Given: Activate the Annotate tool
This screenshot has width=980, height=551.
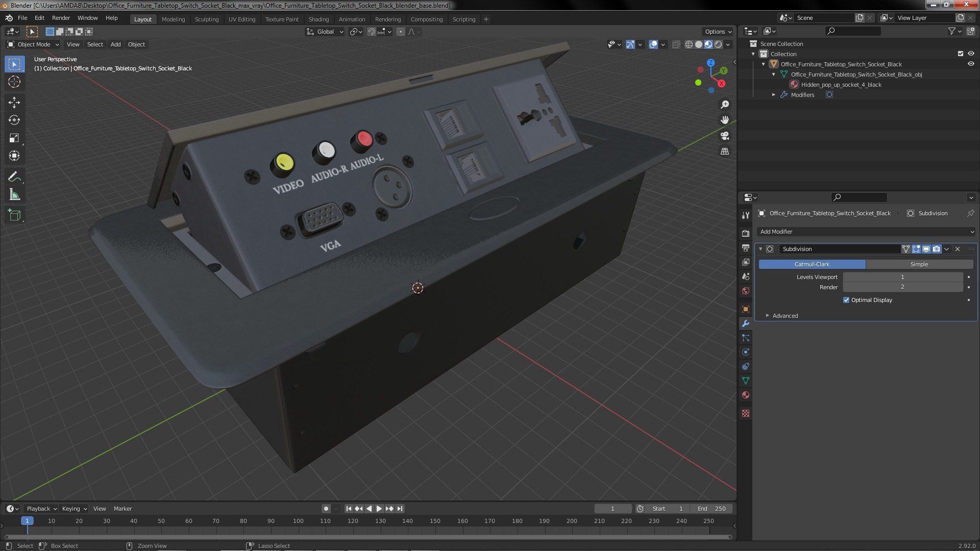Looking at the screenshot, I should 14,177.
